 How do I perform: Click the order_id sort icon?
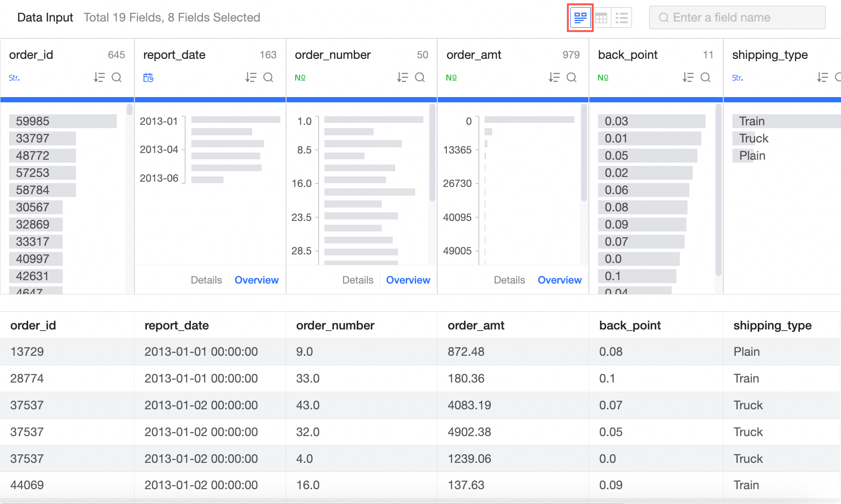coord(99,77)
